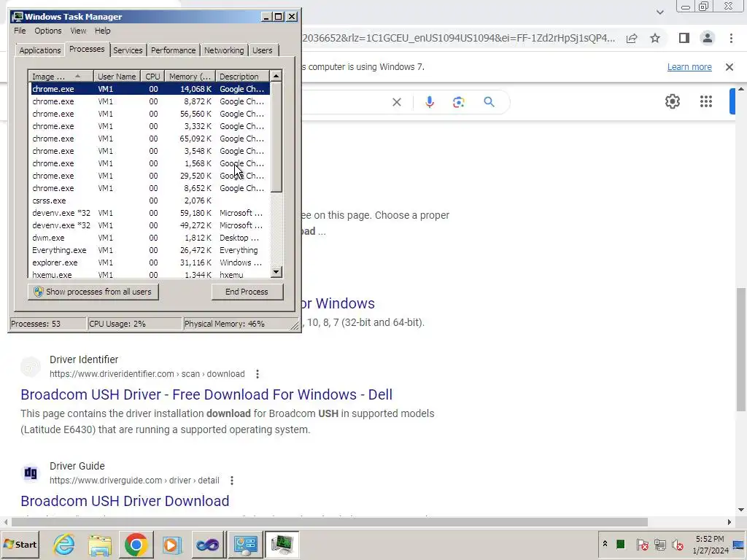Click the green CPU meter tray icon
Screen dimensions: 747x560
coord(620,544)
